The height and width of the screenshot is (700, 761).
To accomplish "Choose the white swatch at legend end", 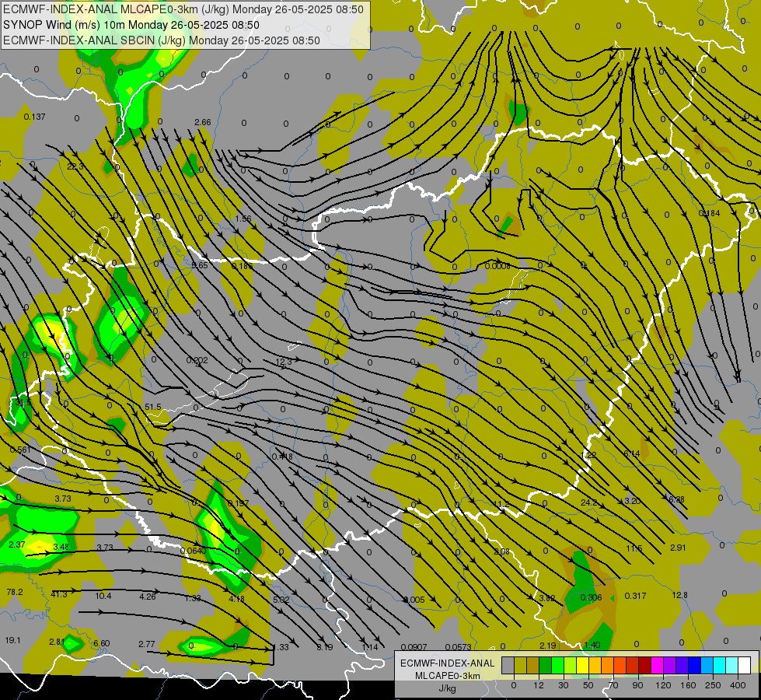I will click(745, 665).
